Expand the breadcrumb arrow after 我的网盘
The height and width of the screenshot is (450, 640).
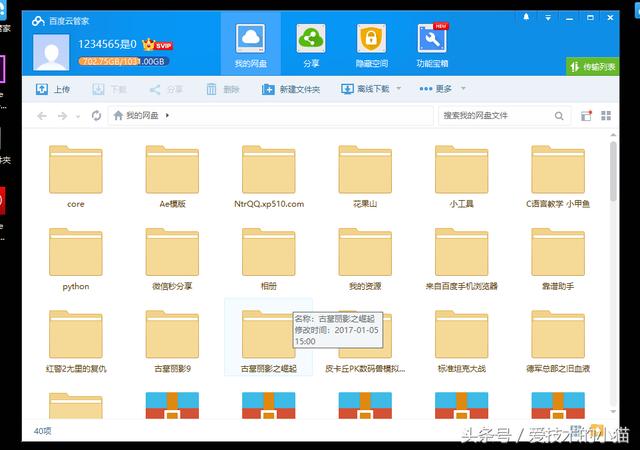coord(167,116)
